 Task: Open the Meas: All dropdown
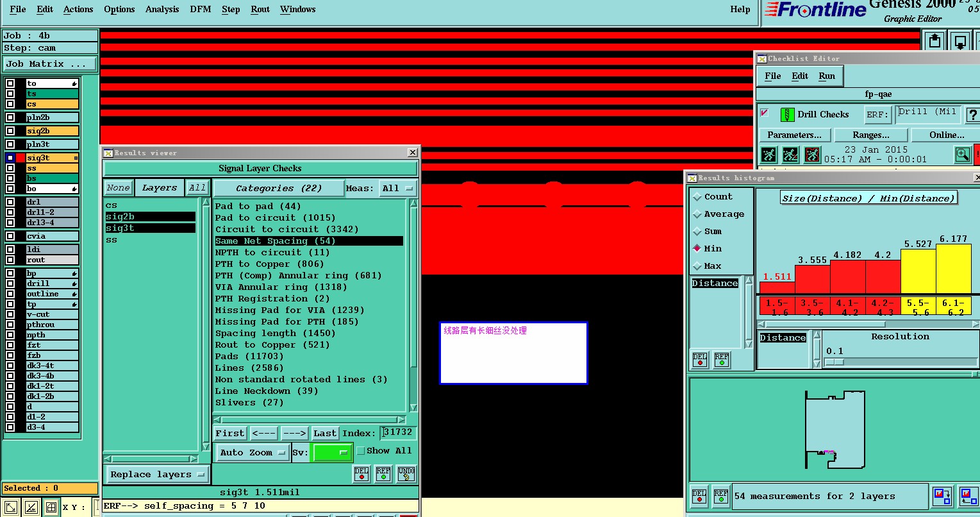(x=397, y=189)
